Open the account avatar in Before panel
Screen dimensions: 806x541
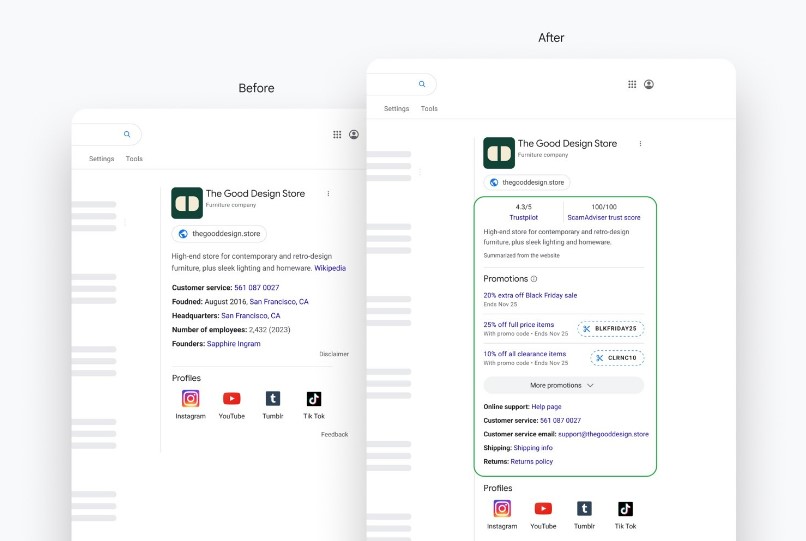coord(354,134)
